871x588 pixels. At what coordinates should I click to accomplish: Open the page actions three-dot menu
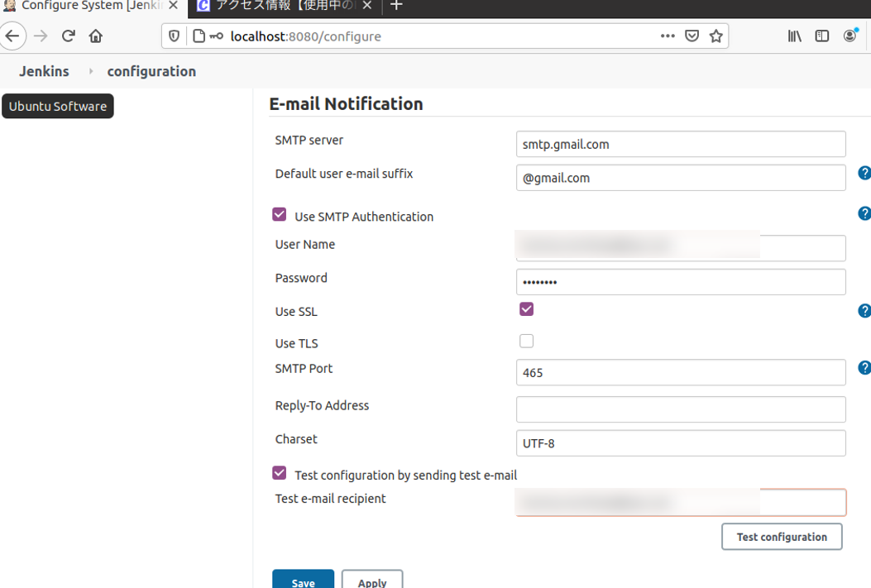click(668, 36)
